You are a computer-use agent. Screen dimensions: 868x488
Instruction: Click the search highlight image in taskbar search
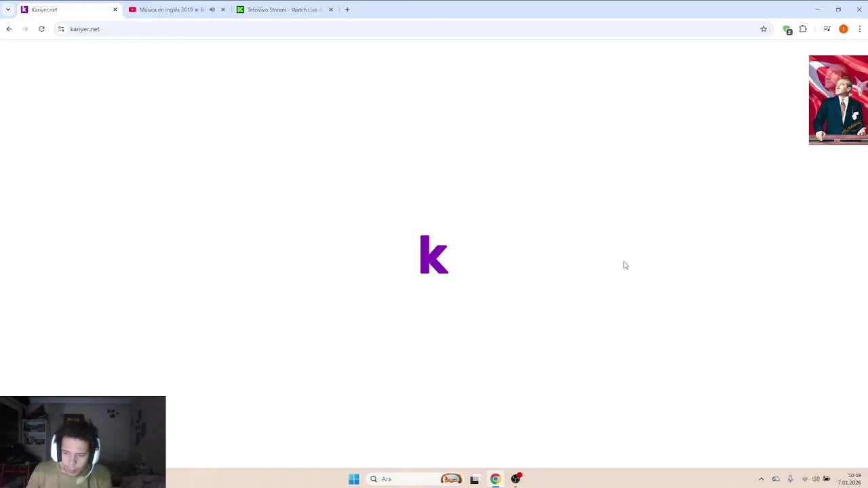pyautogui.click(x=451, y=479)
